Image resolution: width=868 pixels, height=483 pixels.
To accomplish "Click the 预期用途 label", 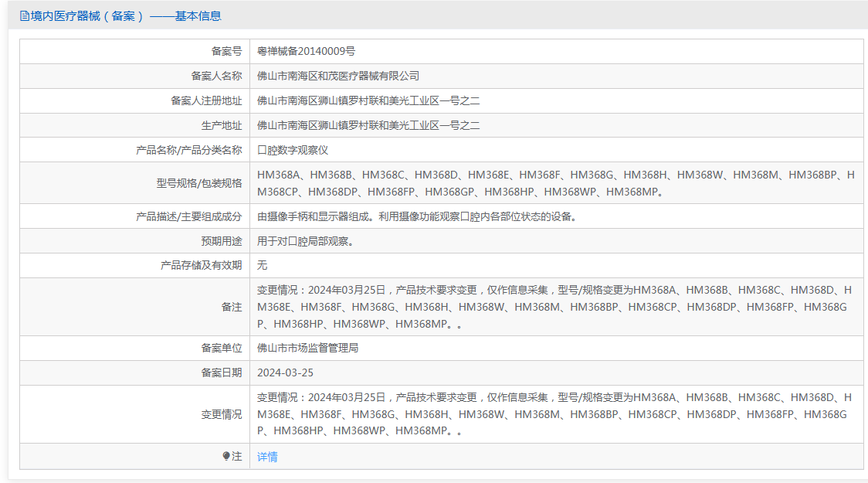I will coord(222,241).
